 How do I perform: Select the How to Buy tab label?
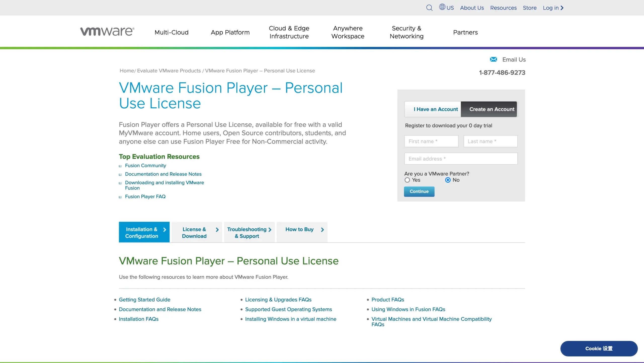coord(299,229)
